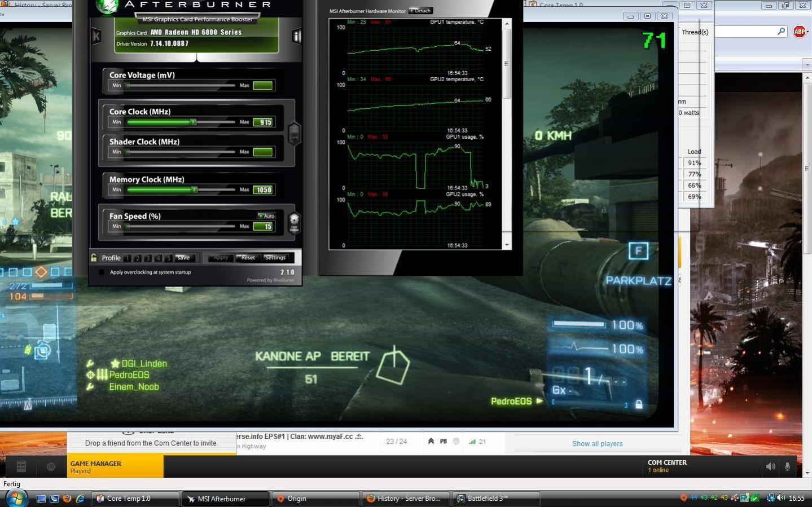The height and width of the screenshot is (507, 812).
Task: Click the Memory Clock slider handle
Action: [x=194, y=189]
